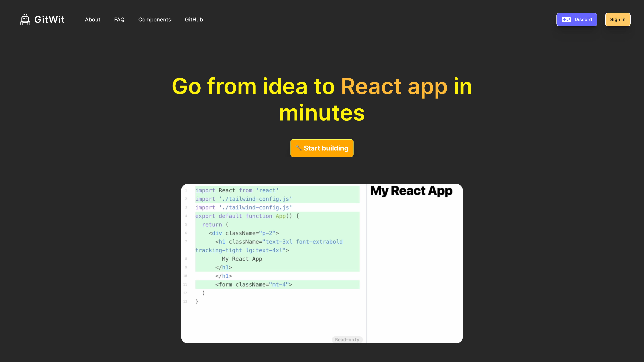Click the div className="p-2" line

(x=244, y=233)
